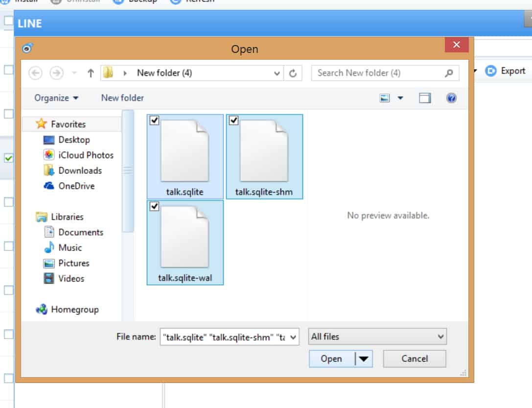
Task: Uncheck talk.sqlite-wal checkbox
Action: [154, 206]
